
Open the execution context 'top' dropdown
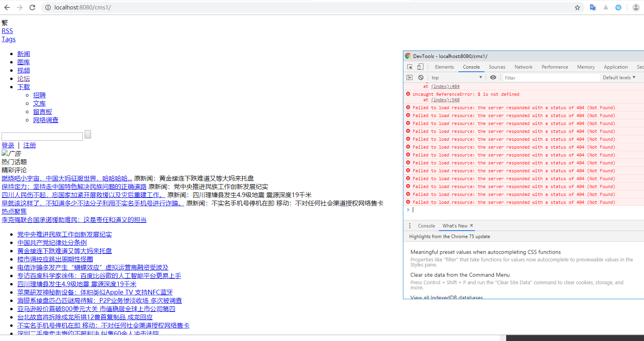[457, 78]
